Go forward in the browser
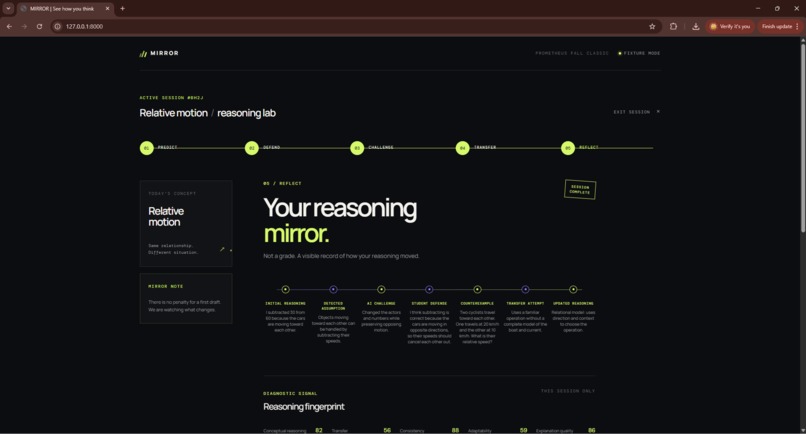806x434 pixels. click(x=24, y=26)
